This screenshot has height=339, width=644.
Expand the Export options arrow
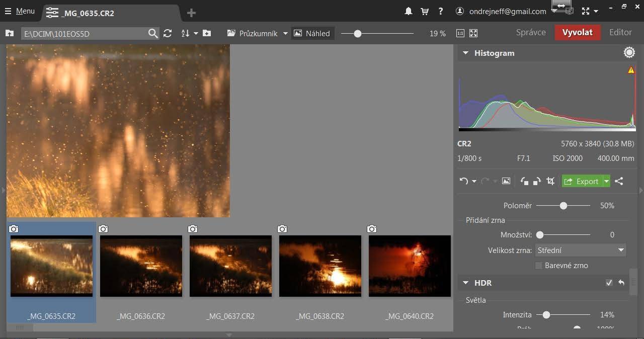click(x=607, y=182)
